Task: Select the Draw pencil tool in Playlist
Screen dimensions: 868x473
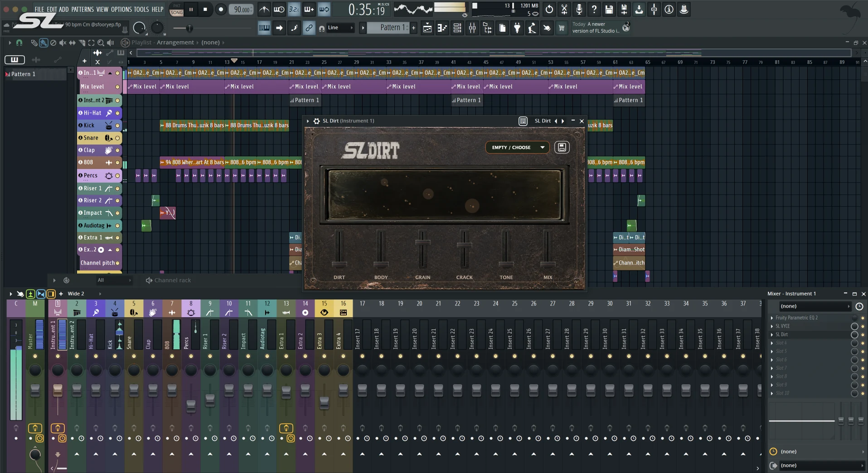Action: [34, 43]
